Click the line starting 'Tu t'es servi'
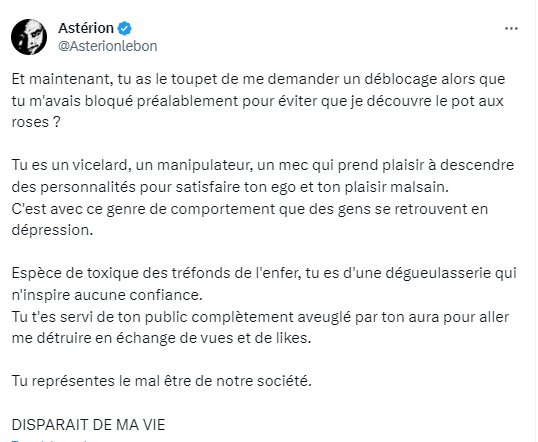 pos(260,317)
